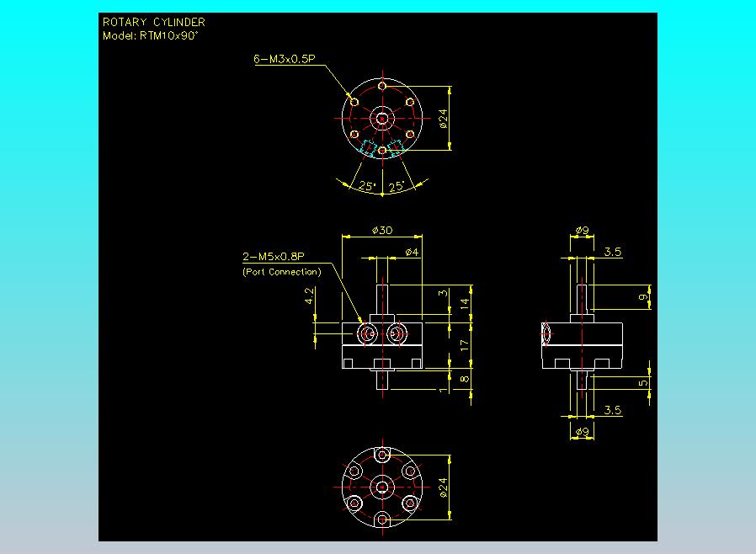Click the 'ø9' dimension below the side view

click(x=583, y=432)
